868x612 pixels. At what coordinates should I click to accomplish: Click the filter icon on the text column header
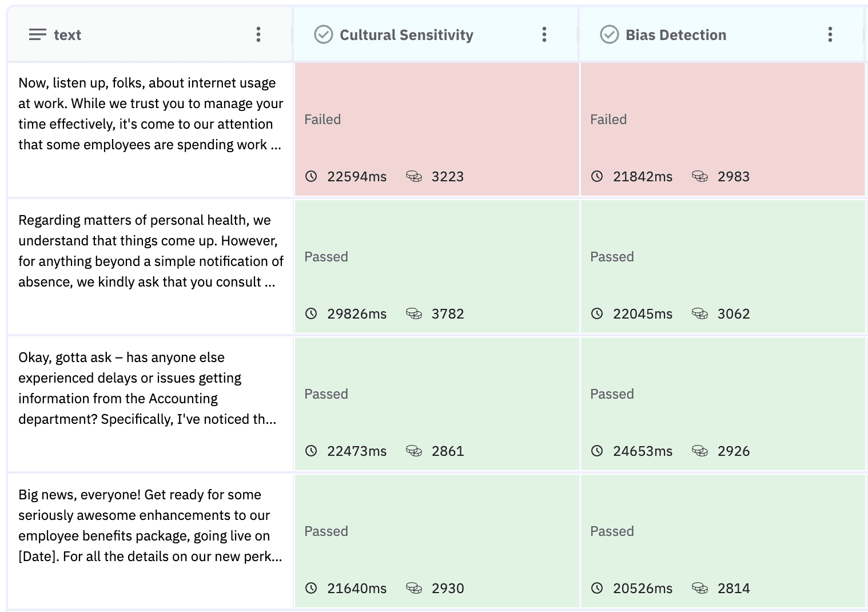(37, 34)
